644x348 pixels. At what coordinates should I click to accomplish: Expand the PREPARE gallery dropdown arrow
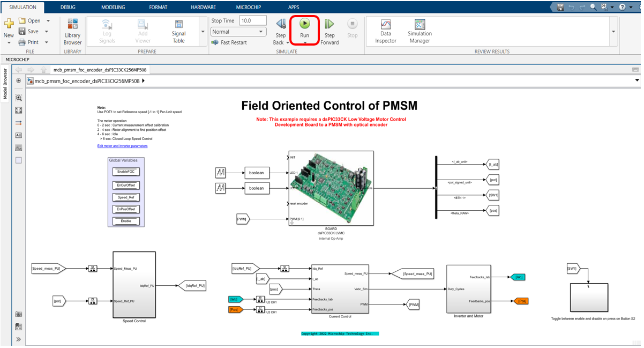pyautogui.click(x=203, y=32)
